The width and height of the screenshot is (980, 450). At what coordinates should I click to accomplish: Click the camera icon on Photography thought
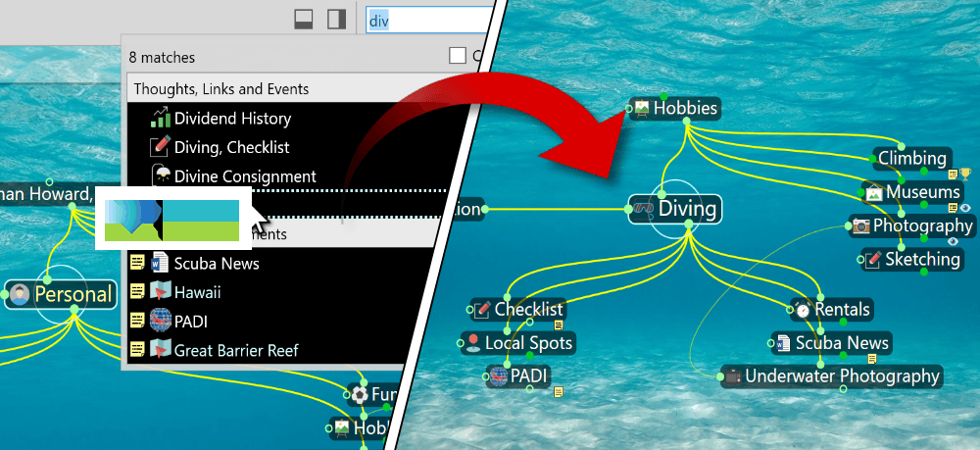(860, 226)
